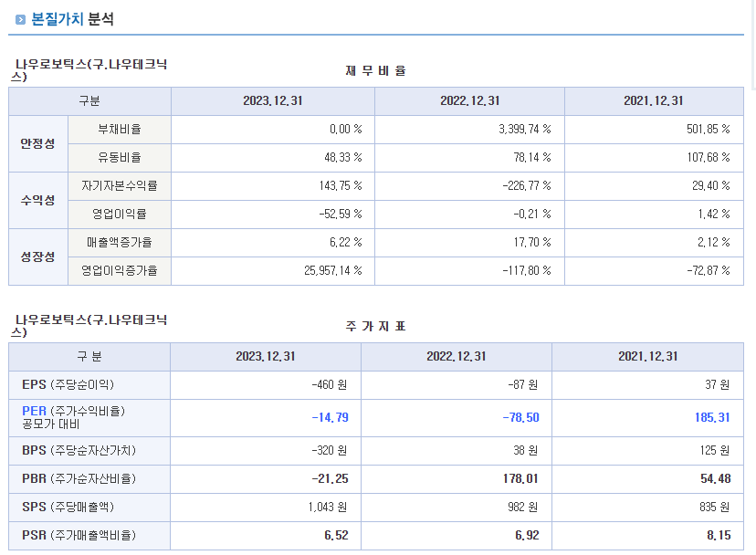
Task: Click the 78.14 % current ratio value
Action: (x=532, y=158)
